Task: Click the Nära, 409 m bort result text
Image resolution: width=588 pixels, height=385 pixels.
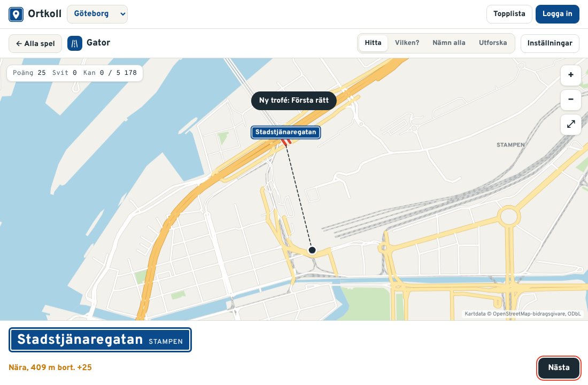Action: point(50,367)
